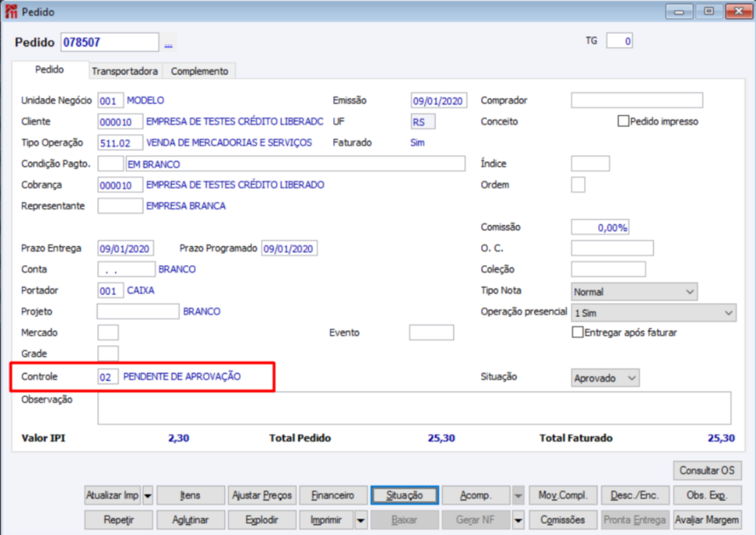
Task: Expand arrow beside Atualizar Imp button
Action: [x=147, y=496]
